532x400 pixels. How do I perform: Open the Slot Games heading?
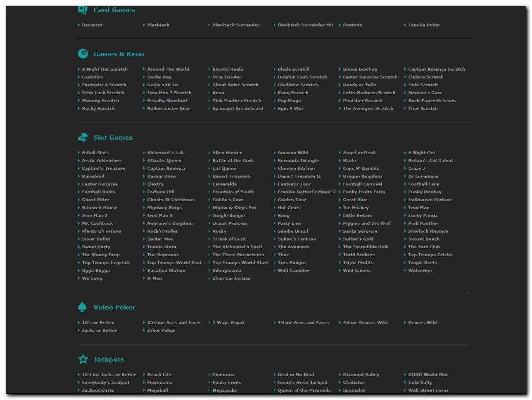click(113, 138)
